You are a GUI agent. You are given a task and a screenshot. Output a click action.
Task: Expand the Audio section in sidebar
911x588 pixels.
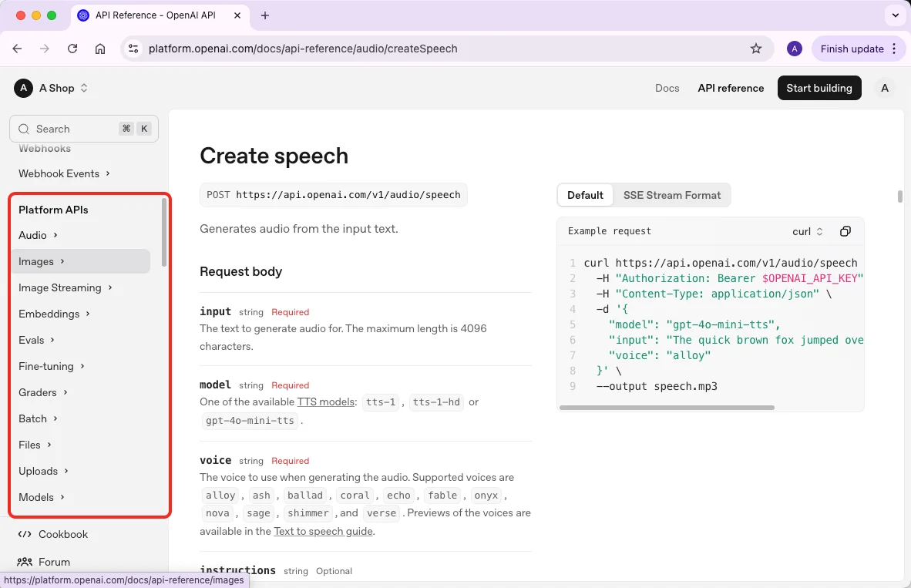(38, 235)
